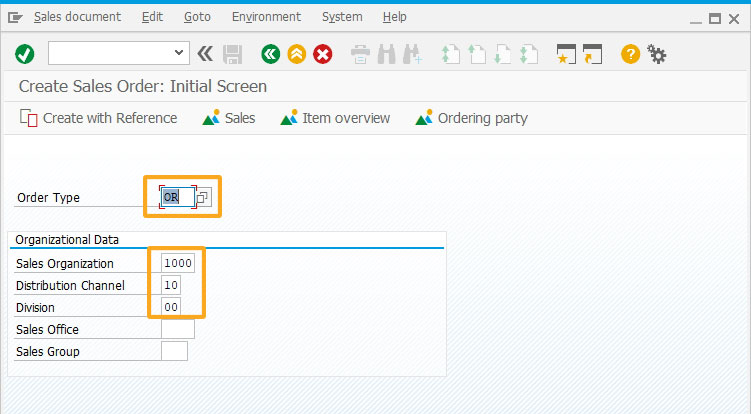
Task: Open the System menu
Action: [x=342, y=17]
